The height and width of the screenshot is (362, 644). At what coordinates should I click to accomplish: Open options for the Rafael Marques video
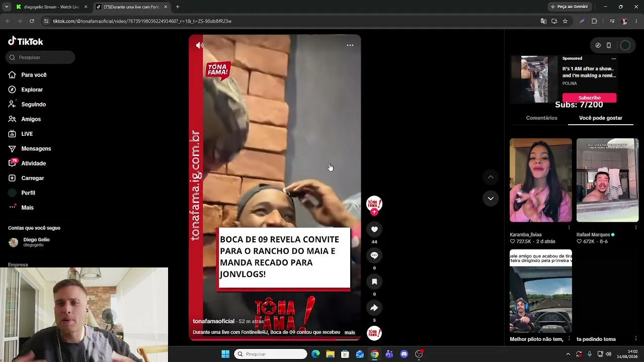click(636, 227)
